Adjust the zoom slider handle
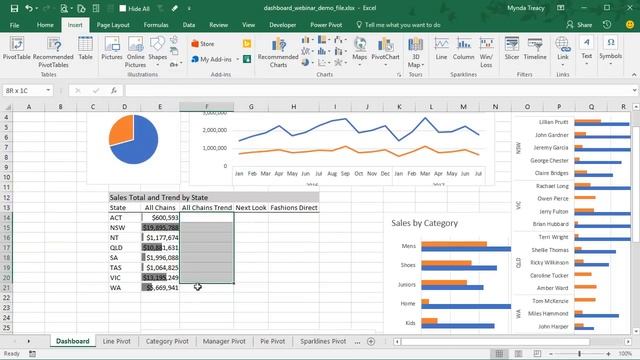Screen dimensions: 640x360 tap(580, 354)
